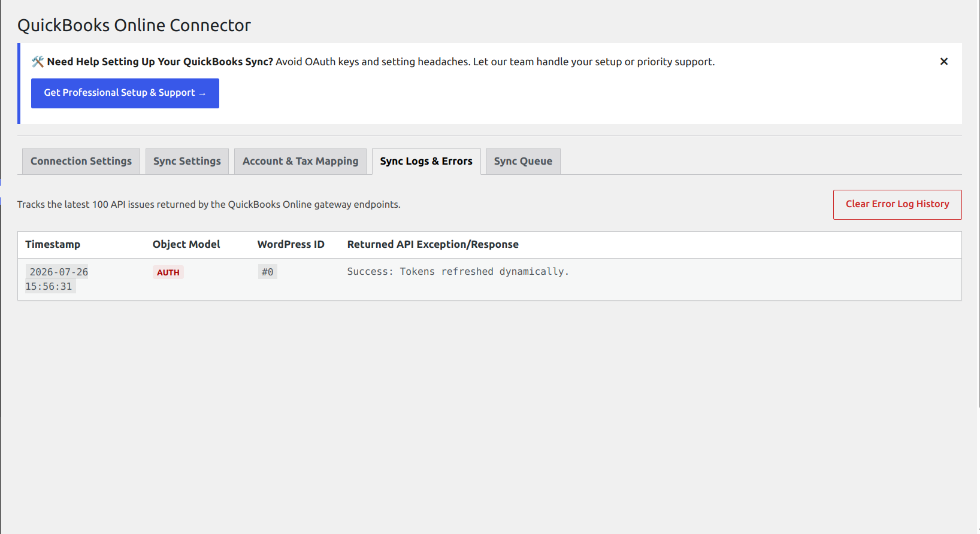
Task: Select the 'Tokens refreshed dynamically' response text
Action: pos(458,272)
